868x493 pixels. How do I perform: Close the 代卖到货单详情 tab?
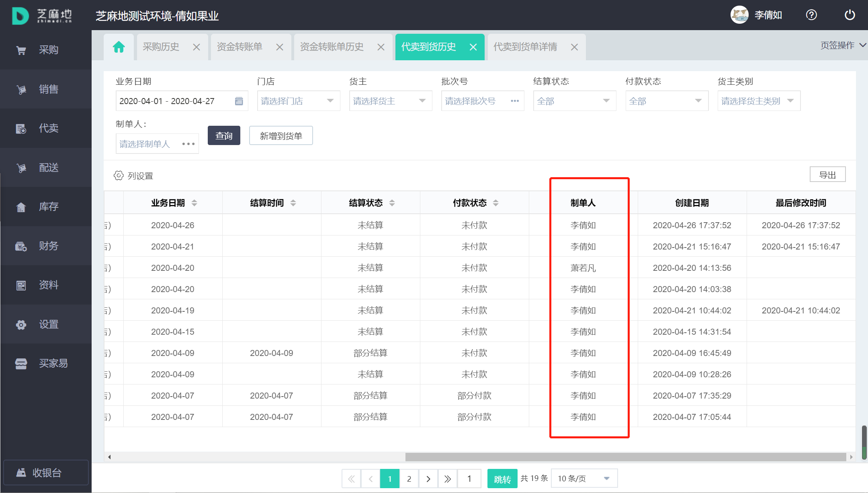tap(575, 47)
